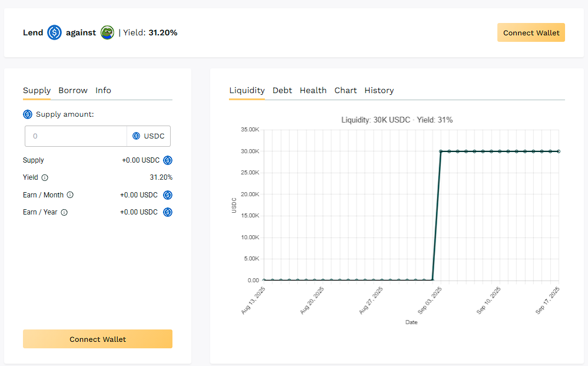
Task: Click USDC icon in Earn / Year row
Action: pos(168,212)
